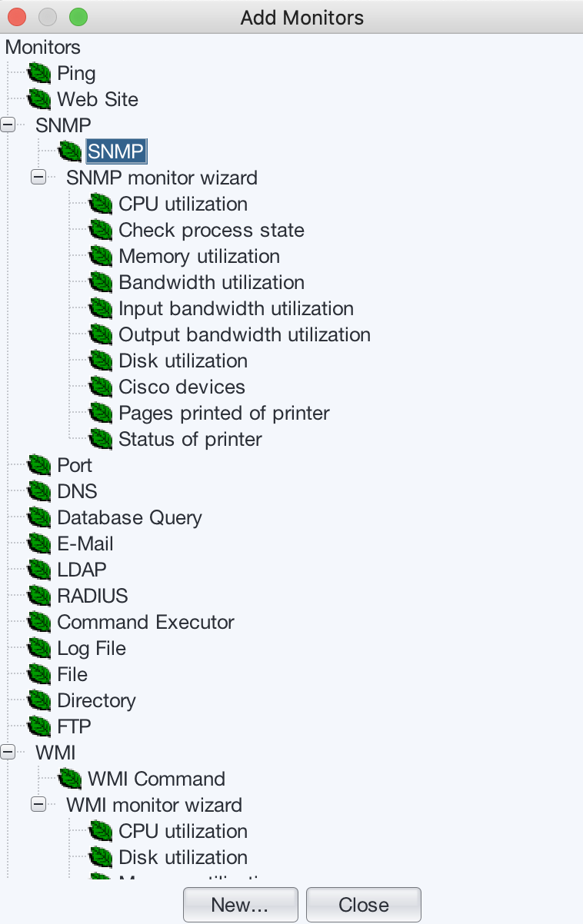Click the Database Query monitor icon
Image resolution: width=583 pixels, height=924 pixels.
(x=38, y=517)
